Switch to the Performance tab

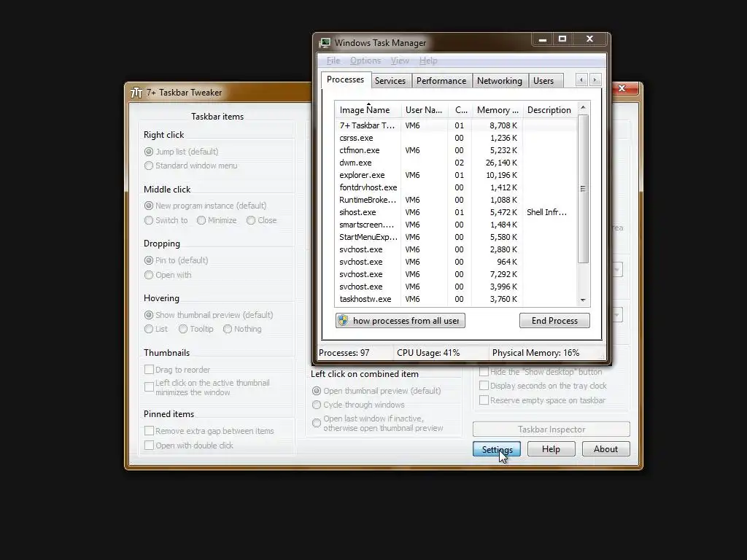coord(441,80)
